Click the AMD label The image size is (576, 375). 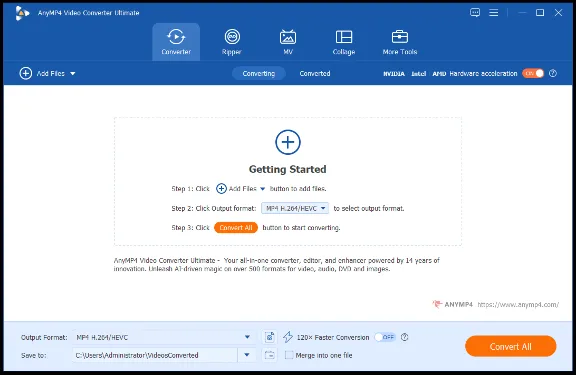pyautogui.click(x=439, y=74)
